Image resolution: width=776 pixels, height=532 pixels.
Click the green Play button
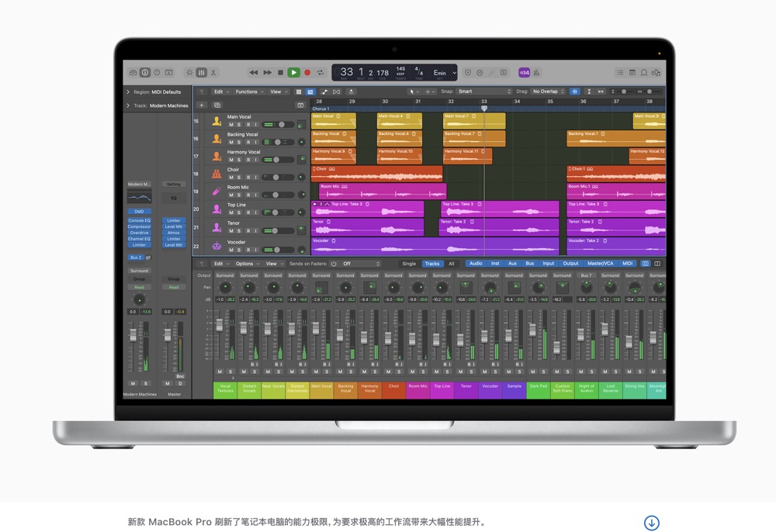293,73
